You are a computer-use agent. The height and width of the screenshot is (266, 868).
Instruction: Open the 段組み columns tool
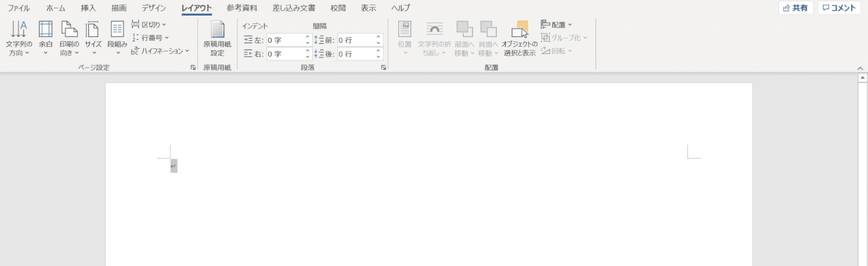(x=117, y=38)
